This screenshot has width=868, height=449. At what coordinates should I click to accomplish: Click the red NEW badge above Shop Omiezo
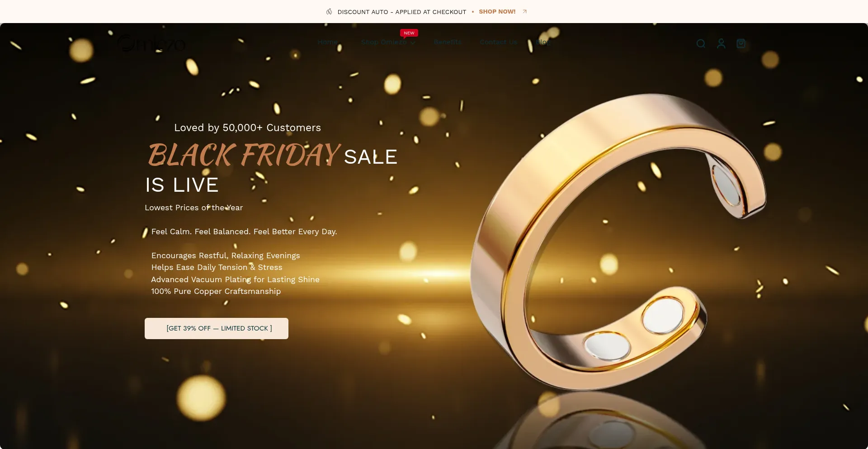409,33
